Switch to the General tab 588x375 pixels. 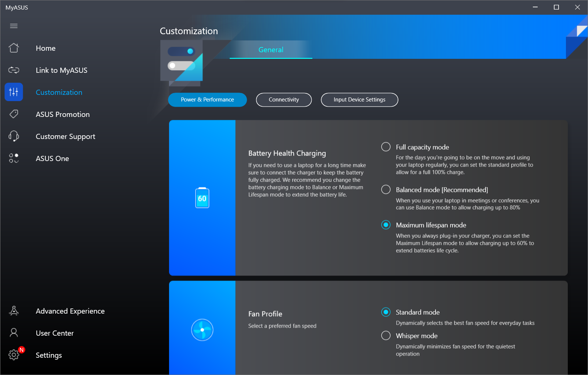coord(271,50)
